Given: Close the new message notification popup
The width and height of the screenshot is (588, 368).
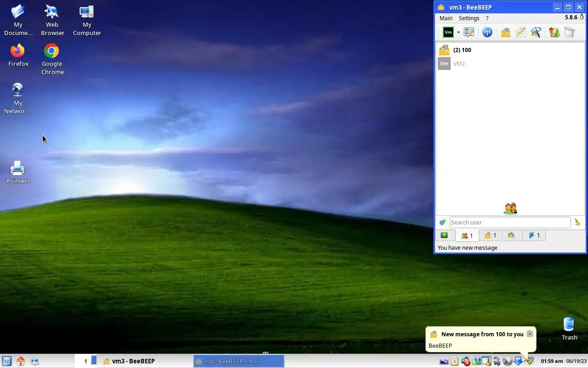Looking at the screenshot, I should [530, 333].
